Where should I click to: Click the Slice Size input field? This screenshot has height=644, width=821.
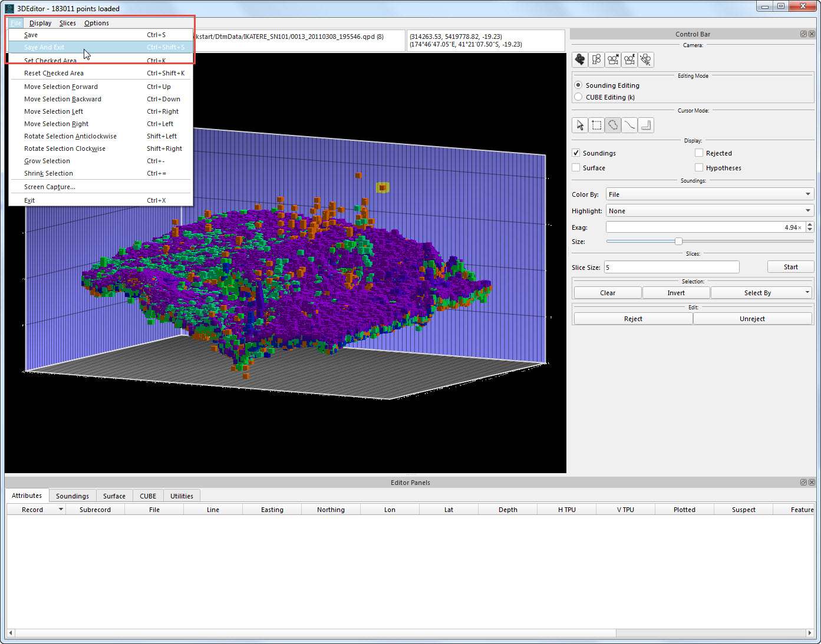(x=671, y=267)
